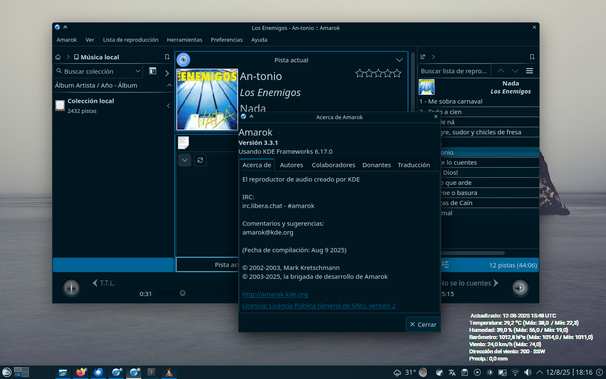Open the Licencia Pública General de GNU link

(x=319, y=306)
